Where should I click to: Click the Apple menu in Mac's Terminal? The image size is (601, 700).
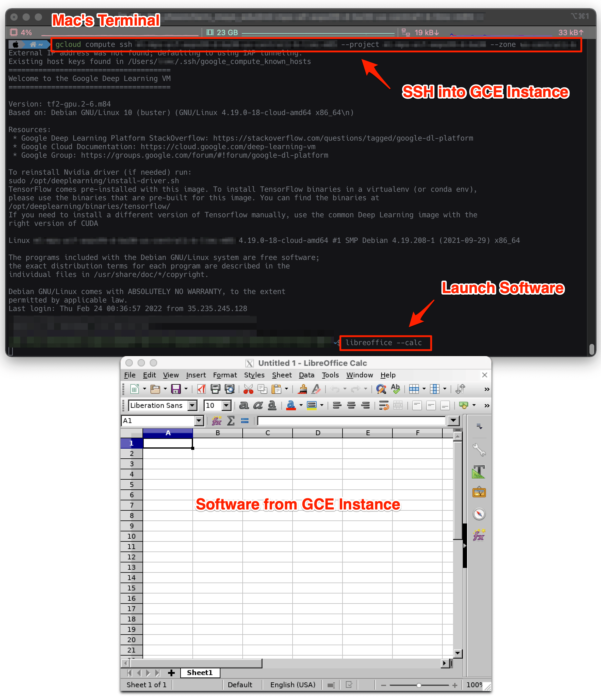(15, 45)
